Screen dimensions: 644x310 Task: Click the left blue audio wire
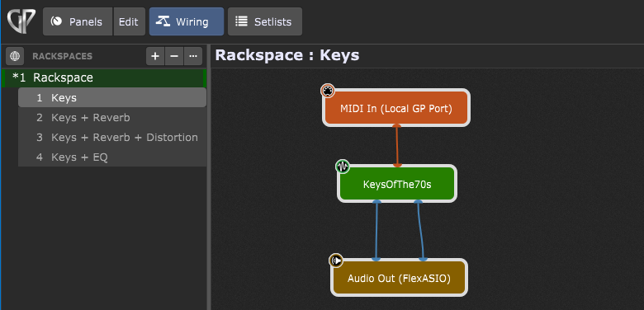coord(376,231)
